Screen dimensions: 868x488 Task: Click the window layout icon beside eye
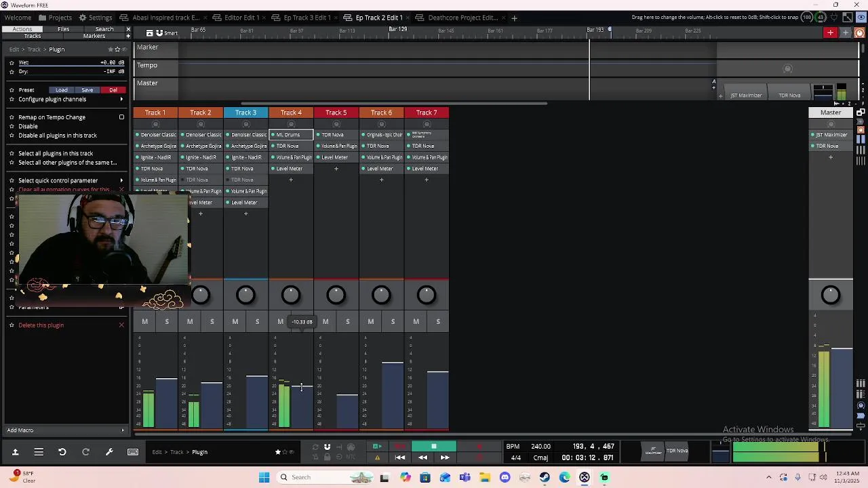pos(848,17)
